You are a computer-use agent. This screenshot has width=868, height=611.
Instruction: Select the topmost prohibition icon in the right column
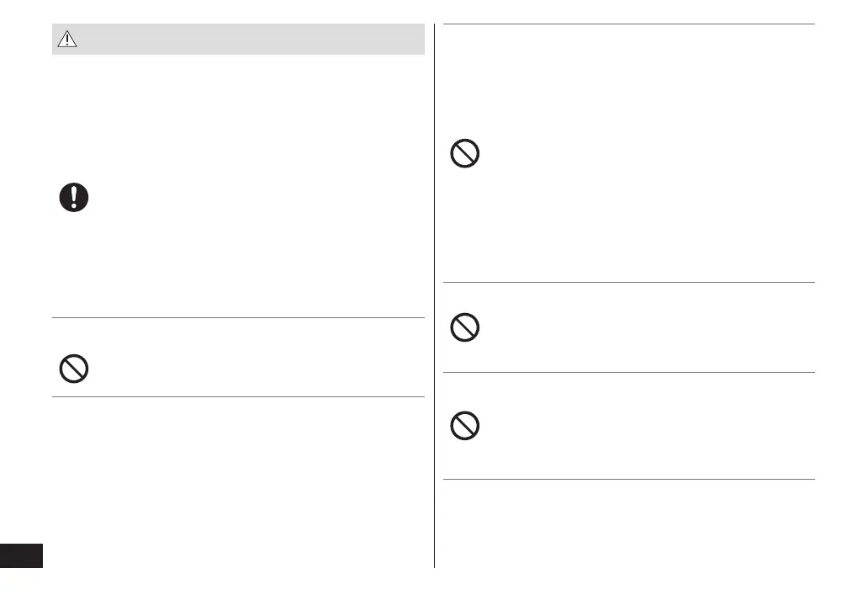(465, 154)
